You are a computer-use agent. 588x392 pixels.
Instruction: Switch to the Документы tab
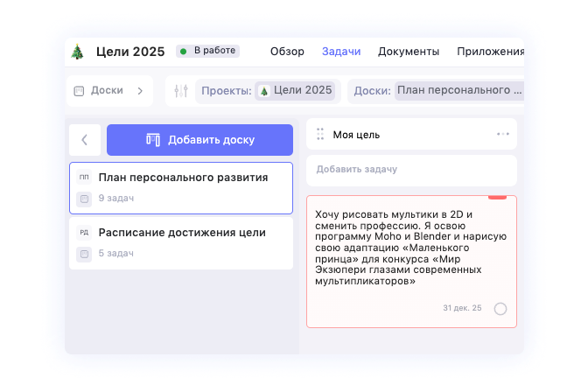[x=409, y=52]
